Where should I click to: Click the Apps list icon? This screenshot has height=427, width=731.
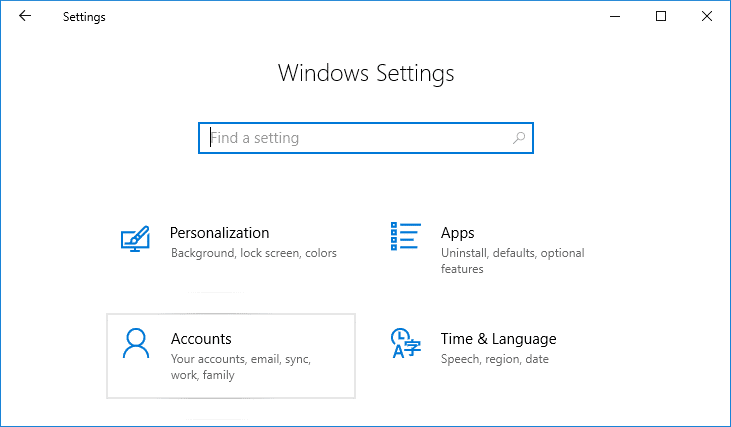405,237
